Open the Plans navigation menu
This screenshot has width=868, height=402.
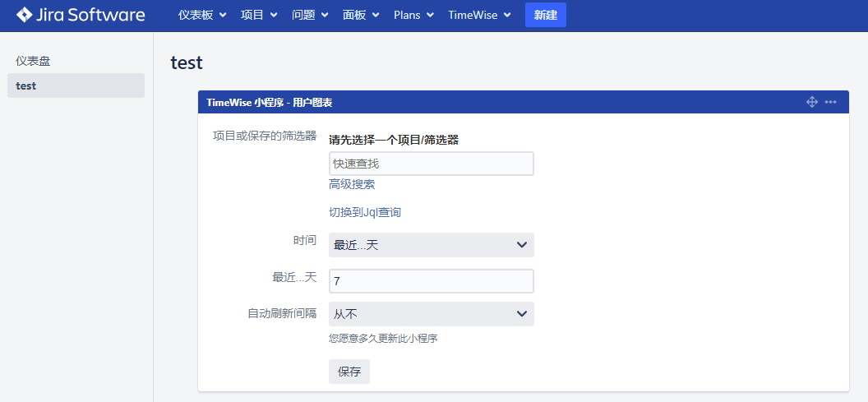coord(413,15)
